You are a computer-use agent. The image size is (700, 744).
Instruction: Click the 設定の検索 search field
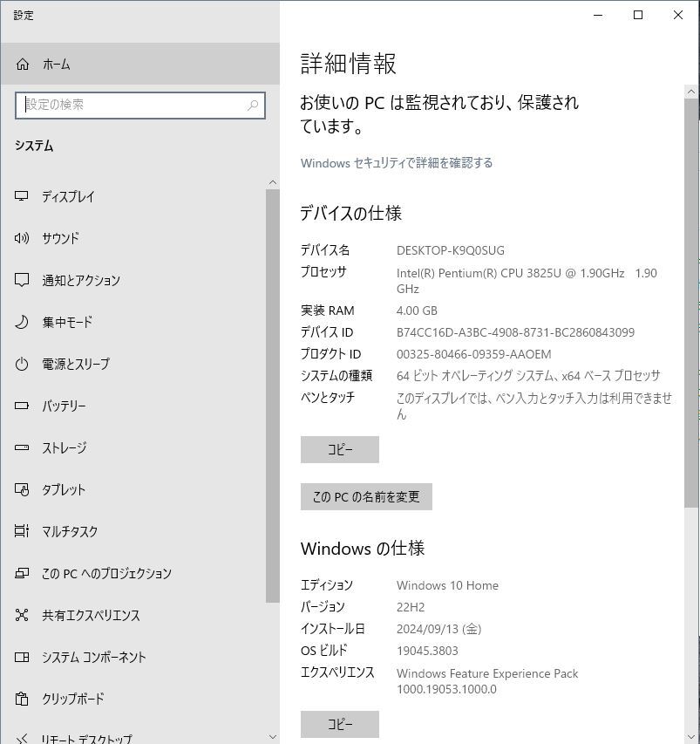pyautogui.click(x=139, y=105)
